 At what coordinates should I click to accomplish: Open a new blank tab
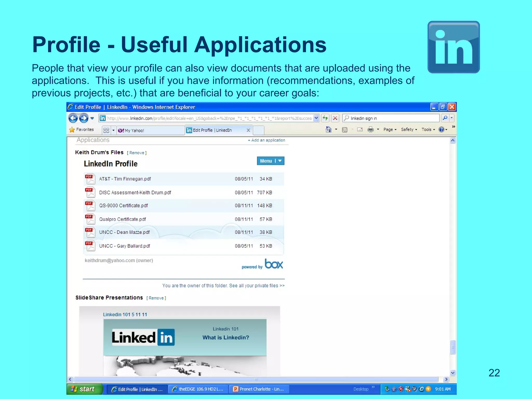point(258,130)
